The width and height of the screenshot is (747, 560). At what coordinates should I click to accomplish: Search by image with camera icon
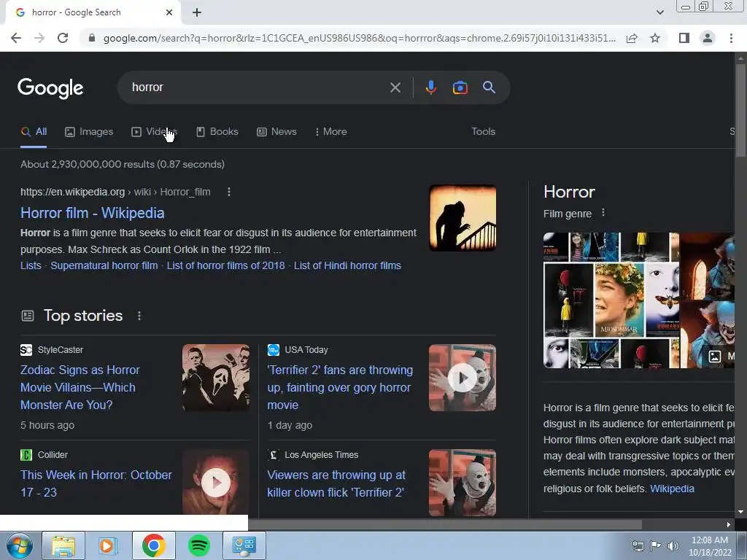460,87
